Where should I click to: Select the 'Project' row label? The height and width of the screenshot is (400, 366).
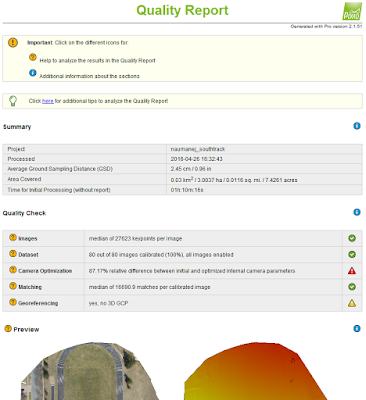[16, 149]
